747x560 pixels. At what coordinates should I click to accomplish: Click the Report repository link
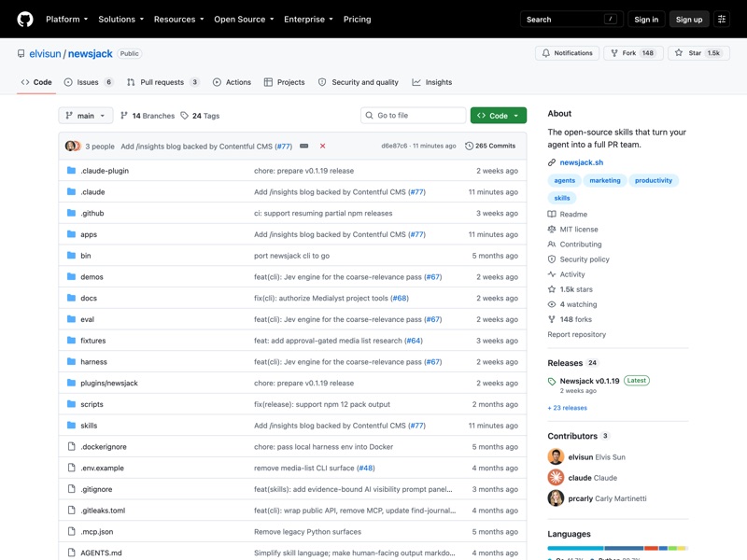pos(576,334)
